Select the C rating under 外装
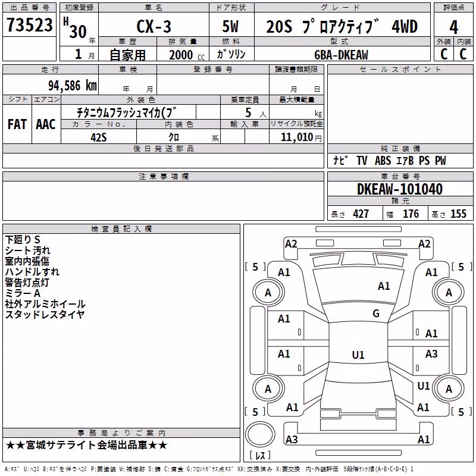 (444, 54)
